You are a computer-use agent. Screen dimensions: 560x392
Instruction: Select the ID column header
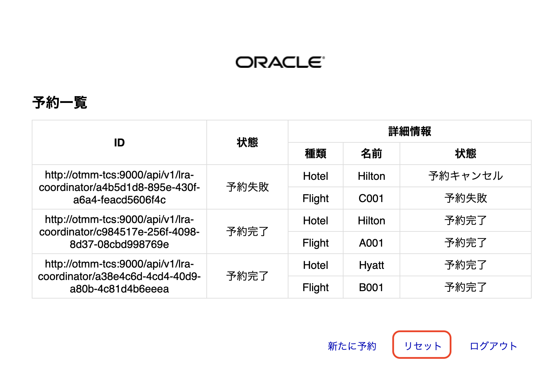pos(119,143)
